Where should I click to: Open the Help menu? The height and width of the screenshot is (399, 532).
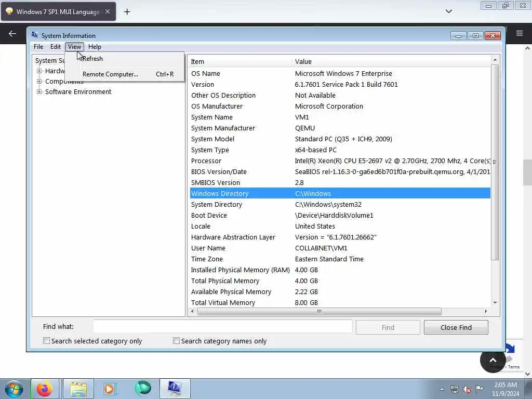95,47
